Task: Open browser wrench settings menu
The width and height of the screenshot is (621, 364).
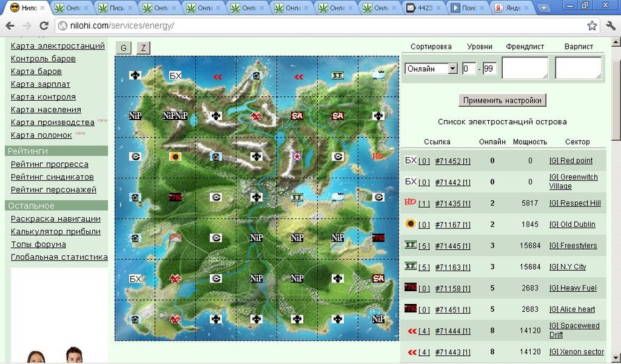Action: coord(610,26)
